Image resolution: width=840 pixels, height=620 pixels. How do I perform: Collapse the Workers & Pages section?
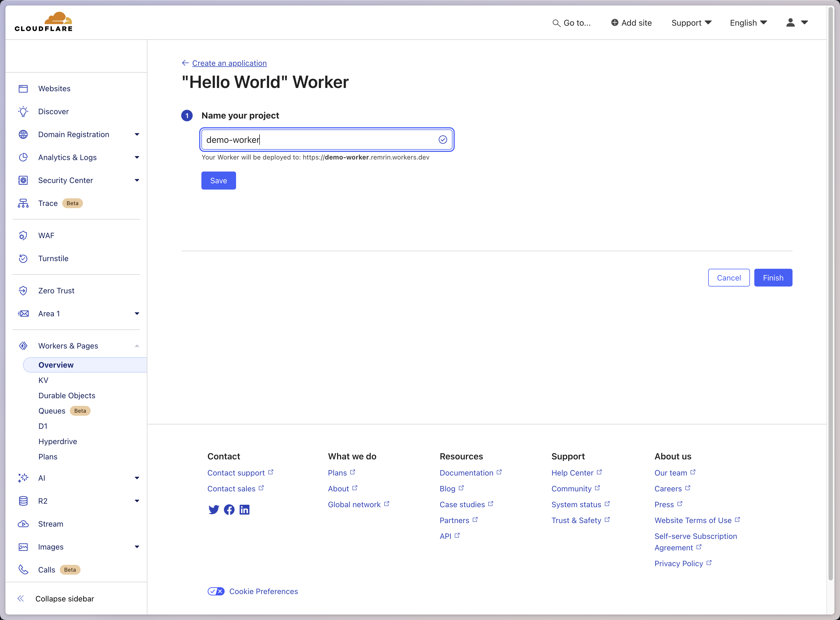[x=137, y=346]
